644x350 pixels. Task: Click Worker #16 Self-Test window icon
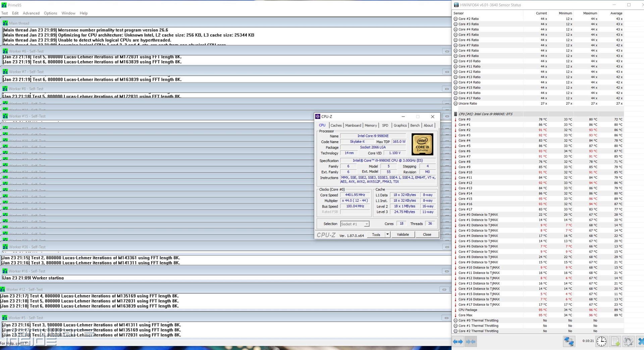(x=5, y=271)
